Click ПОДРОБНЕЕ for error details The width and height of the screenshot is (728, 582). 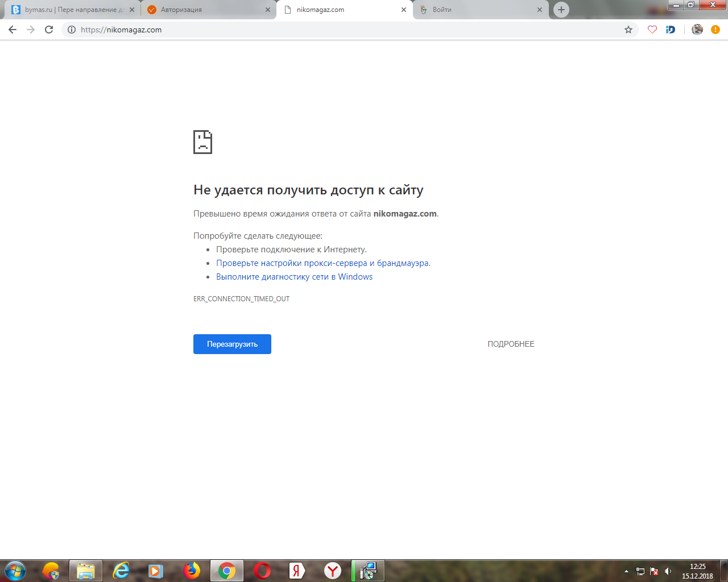(x=511, y=344)
